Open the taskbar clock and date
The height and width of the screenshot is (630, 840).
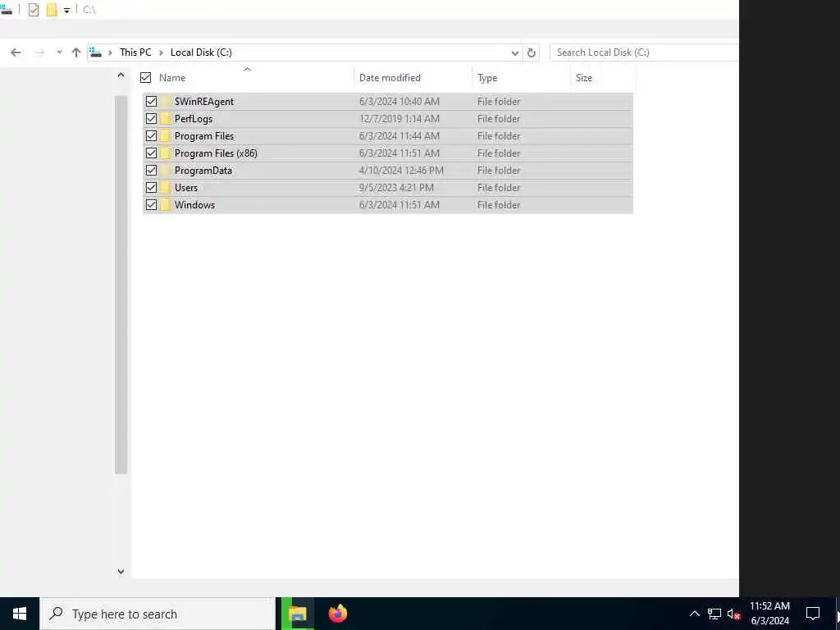[769, 614]
